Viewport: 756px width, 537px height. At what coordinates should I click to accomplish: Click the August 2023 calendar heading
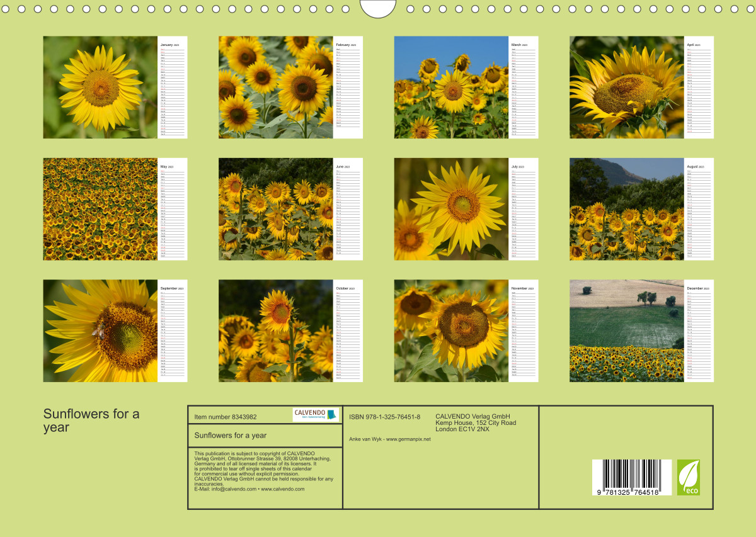click(696, 167)
